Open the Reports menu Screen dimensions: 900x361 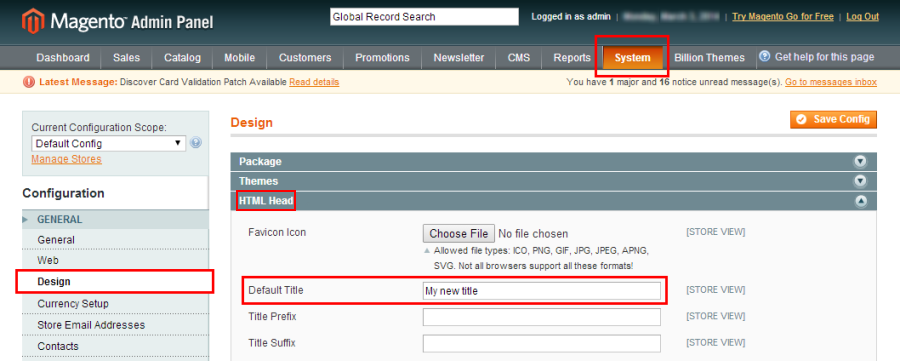pos(572,57)
